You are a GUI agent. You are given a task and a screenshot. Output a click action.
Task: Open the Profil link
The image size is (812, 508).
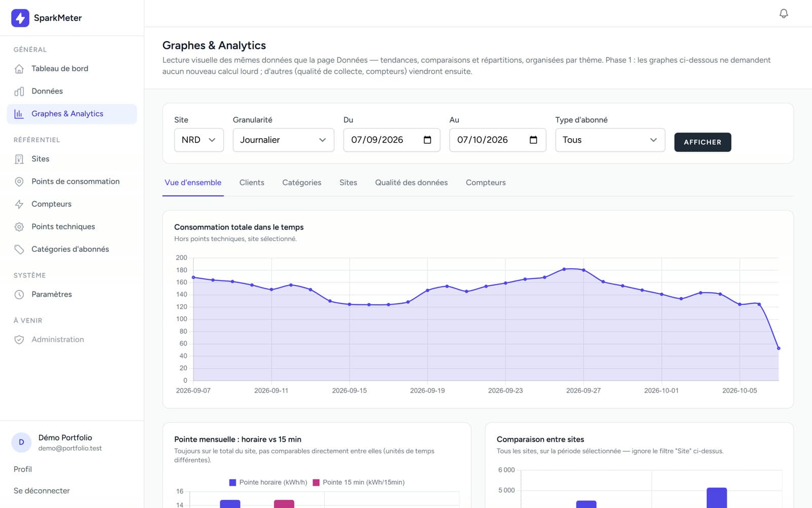click(23, 469)
